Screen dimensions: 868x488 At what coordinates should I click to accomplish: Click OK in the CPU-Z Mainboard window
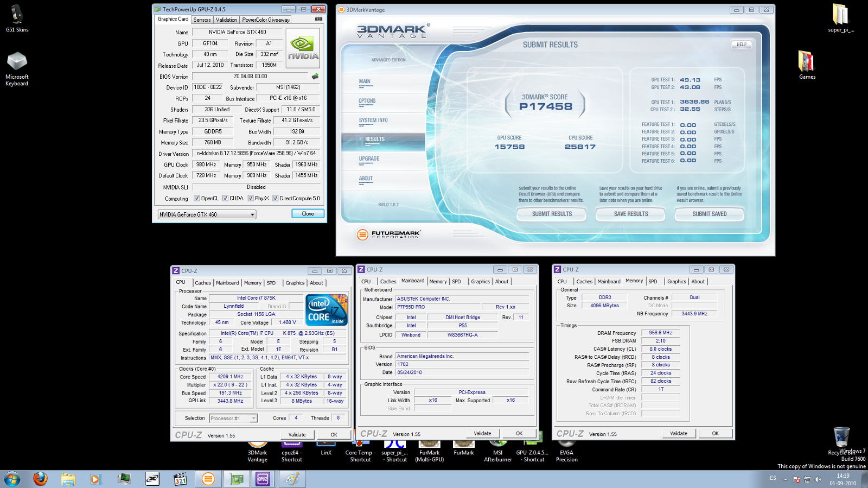coord(519,433)
